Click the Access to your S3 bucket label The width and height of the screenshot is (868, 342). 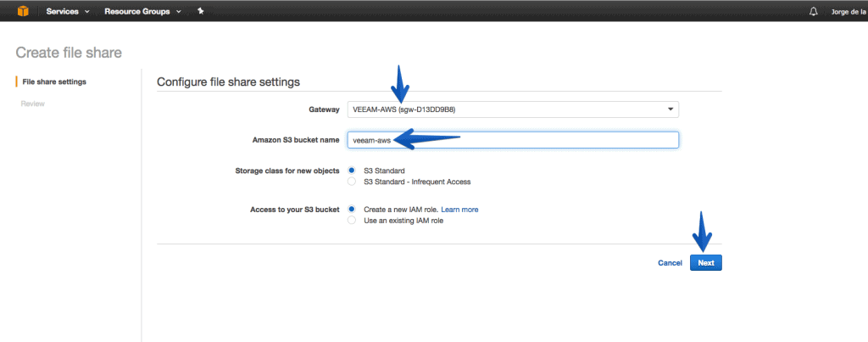coord(294,210)
